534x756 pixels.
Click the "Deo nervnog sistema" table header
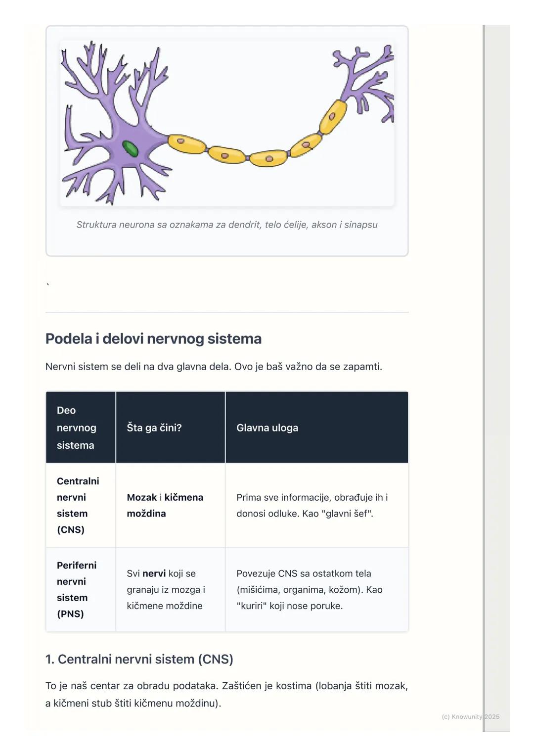77,427
